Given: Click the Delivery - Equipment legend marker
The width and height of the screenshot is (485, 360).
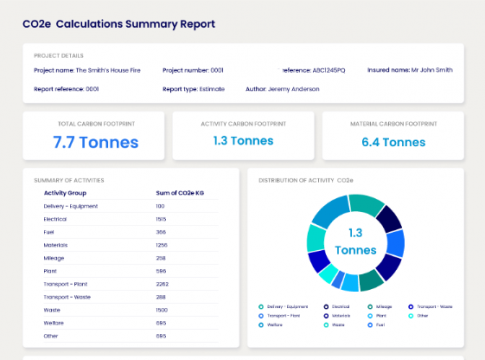Looking at the screenshot, I should [261, 307].
